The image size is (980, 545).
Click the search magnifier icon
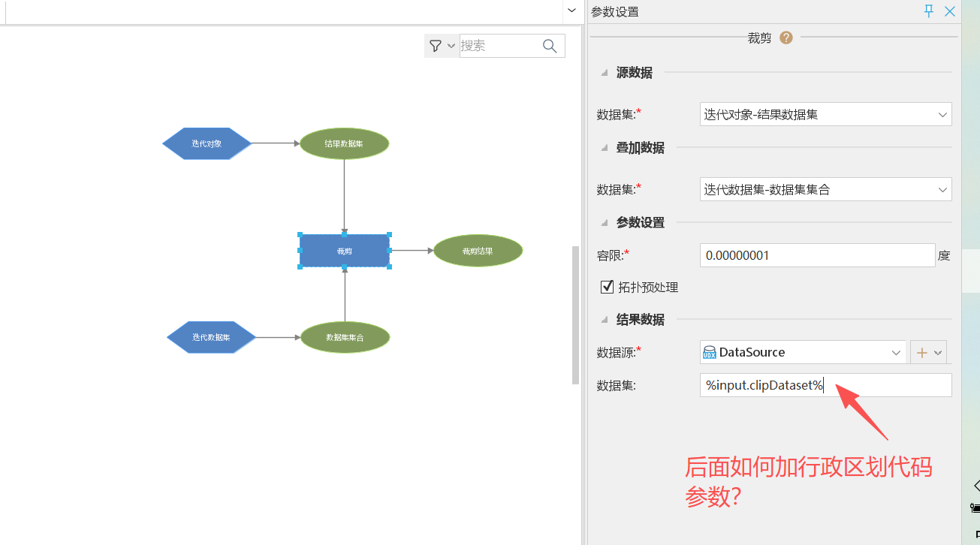(550, 46)
